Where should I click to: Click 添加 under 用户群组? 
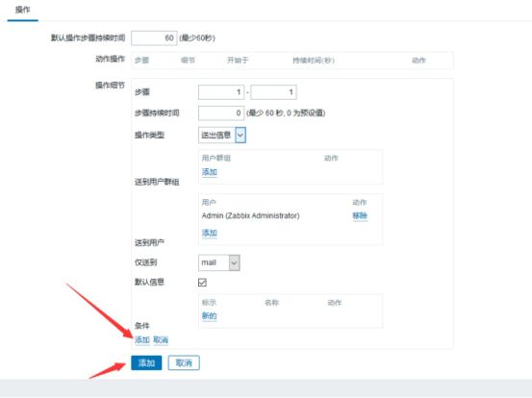(210, 172)
